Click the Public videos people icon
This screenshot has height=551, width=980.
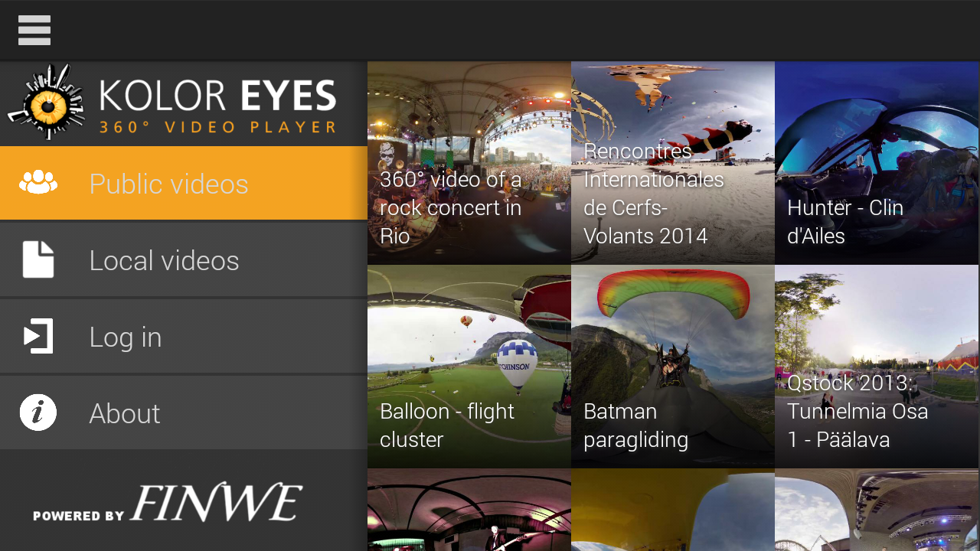pos(38,182)
